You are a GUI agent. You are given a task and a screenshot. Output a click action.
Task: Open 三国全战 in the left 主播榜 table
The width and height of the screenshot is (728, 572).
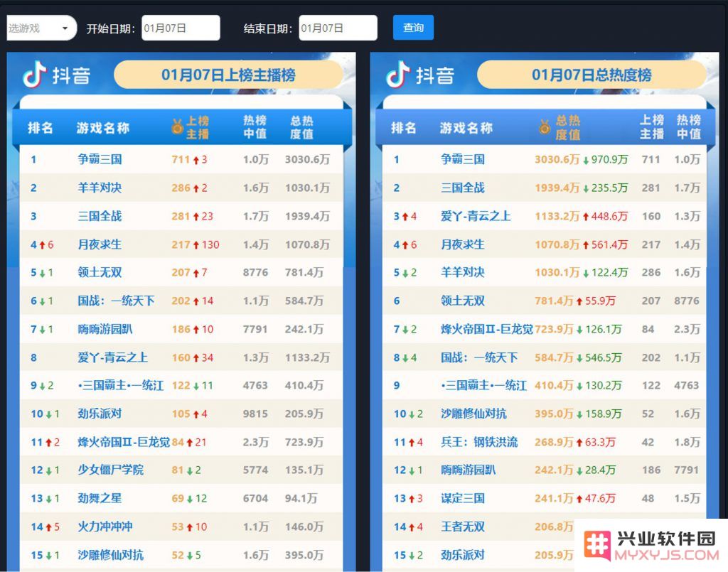click(x=100, y=216)
